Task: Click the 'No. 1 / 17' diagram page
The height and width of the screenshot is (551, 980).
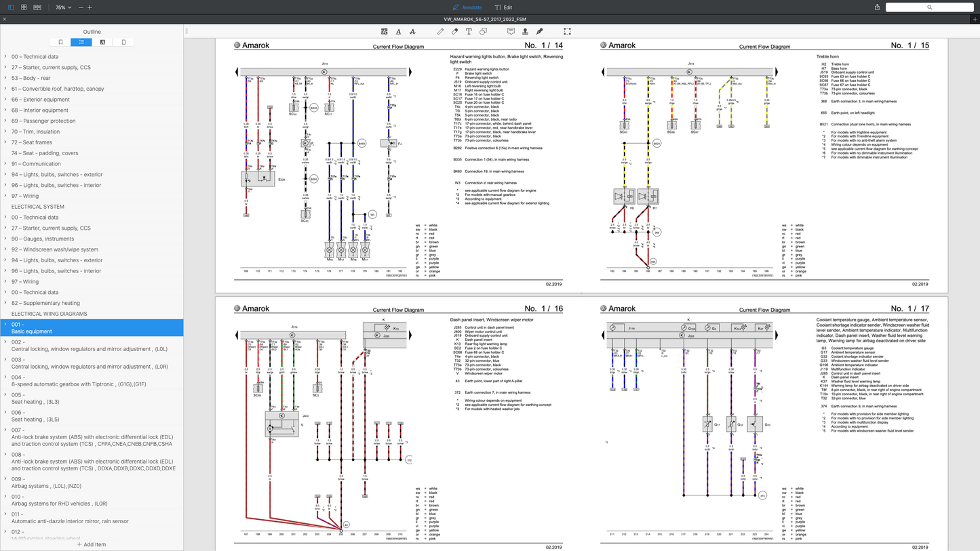Action: pyautogui.click(x=764, y=424)
